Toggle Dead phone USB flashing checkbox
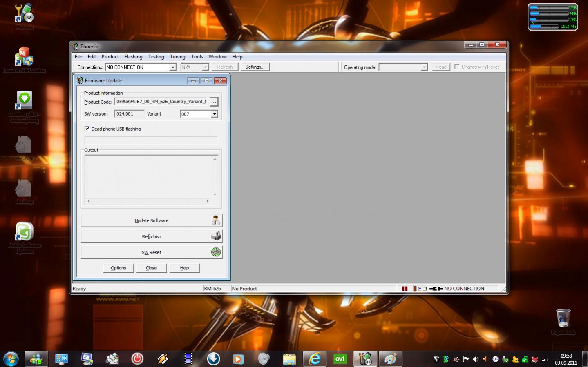 (x=87, y=129)
